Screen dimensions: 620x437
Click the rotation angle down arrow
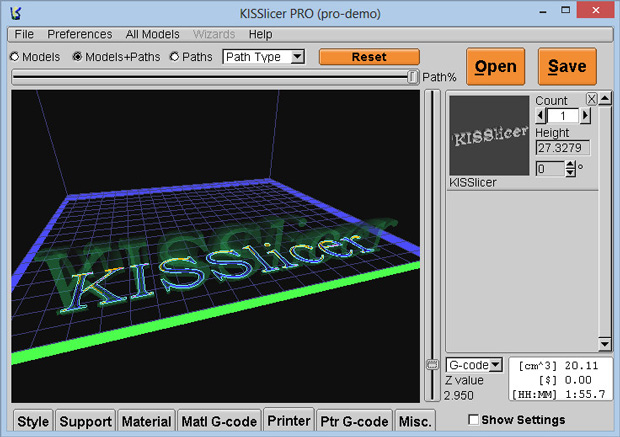570,172
